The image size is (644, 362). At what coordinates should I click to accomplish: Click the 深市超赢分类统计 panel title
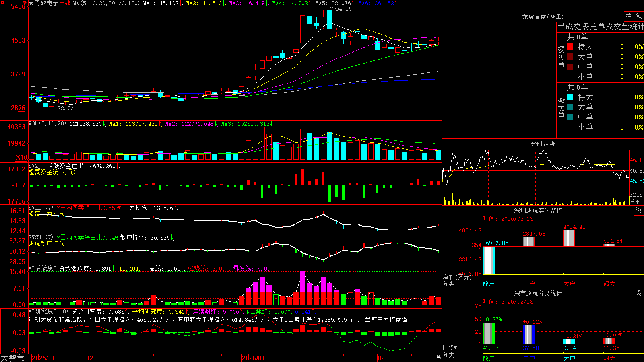(538, 293)
